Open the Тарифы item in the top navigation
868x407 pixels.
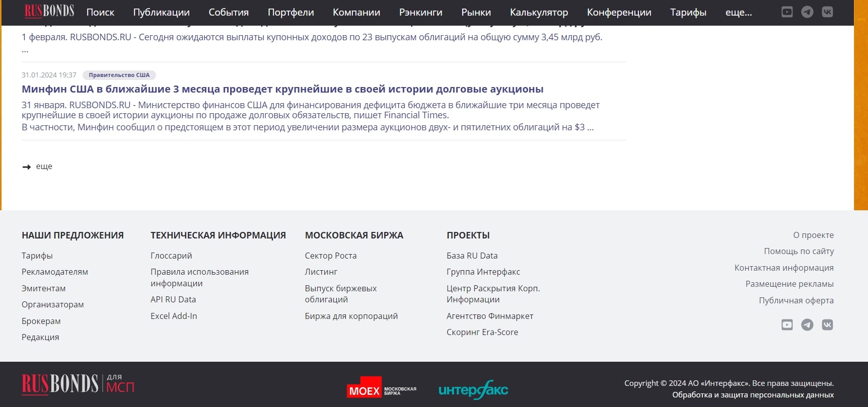point(688,12)
